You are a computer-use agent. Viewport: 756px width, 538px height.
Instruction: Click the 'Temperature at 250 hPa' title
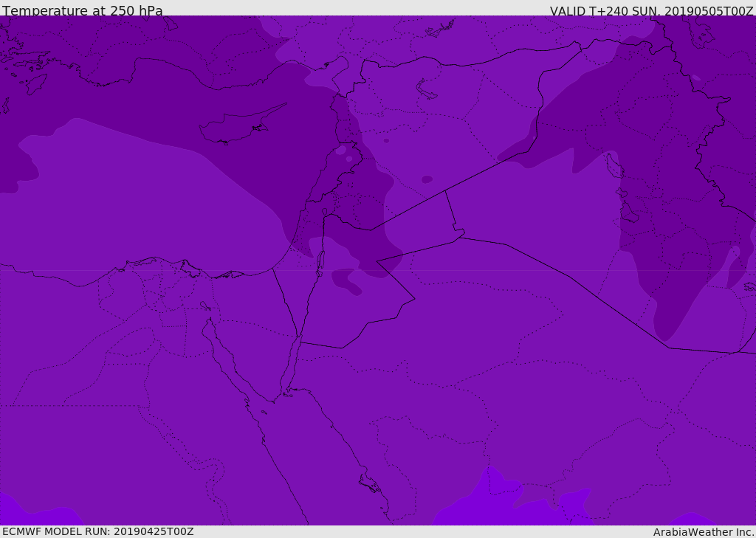tap(82, 11)
